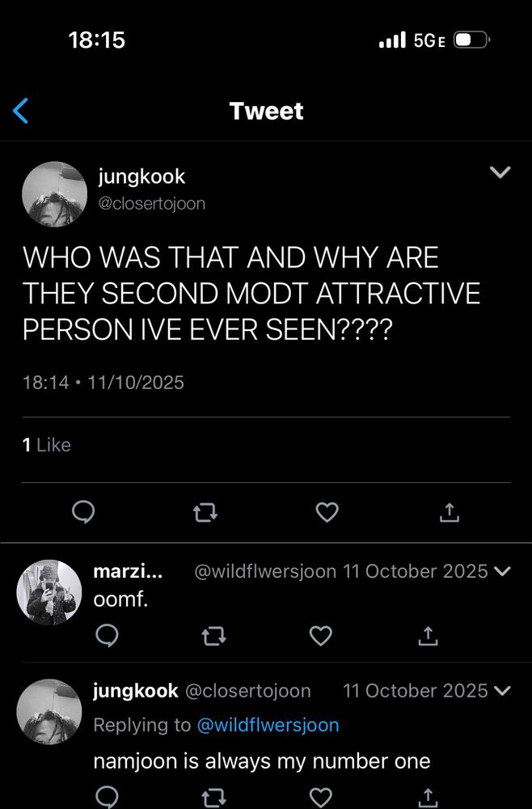Open chevron menu on marzi's reply
The image size is (532, 809).
point(502,572)
